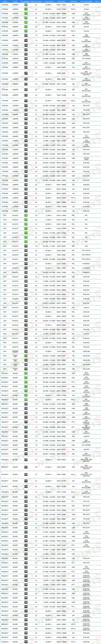Viewport: 101px width, 644px height.
Task: Click the Opis column header
Action: pos(97,1)
